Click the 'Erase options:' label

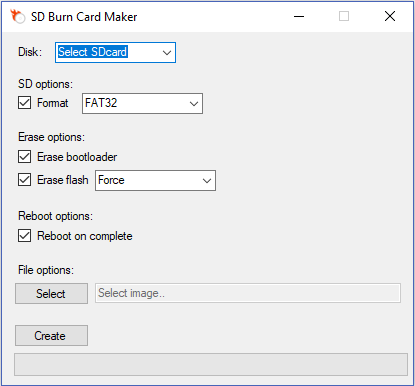tap(52, 137)
